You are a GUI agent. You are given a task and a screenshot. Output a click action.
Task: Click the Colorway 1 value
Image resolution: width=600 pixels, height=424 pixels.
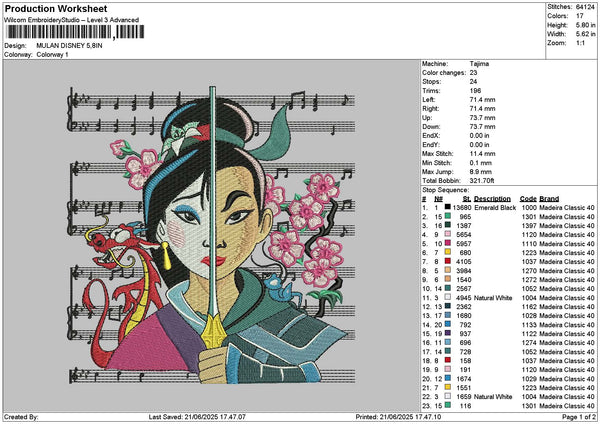click(54, 54)
